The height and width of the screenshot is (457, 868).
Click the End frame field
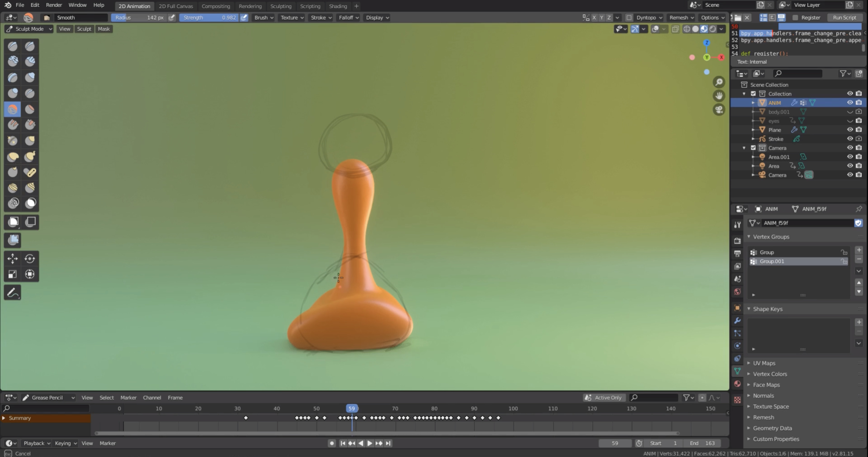[702, 443]
